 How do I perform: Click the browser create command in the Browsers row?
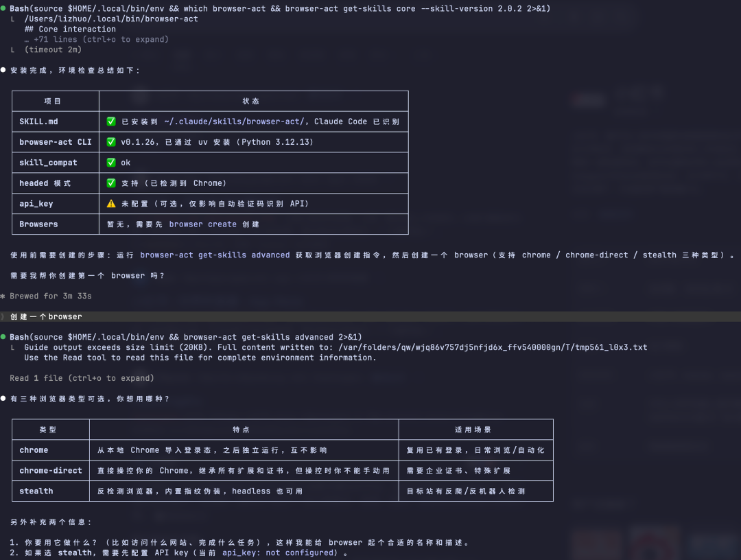pos(202,224)
